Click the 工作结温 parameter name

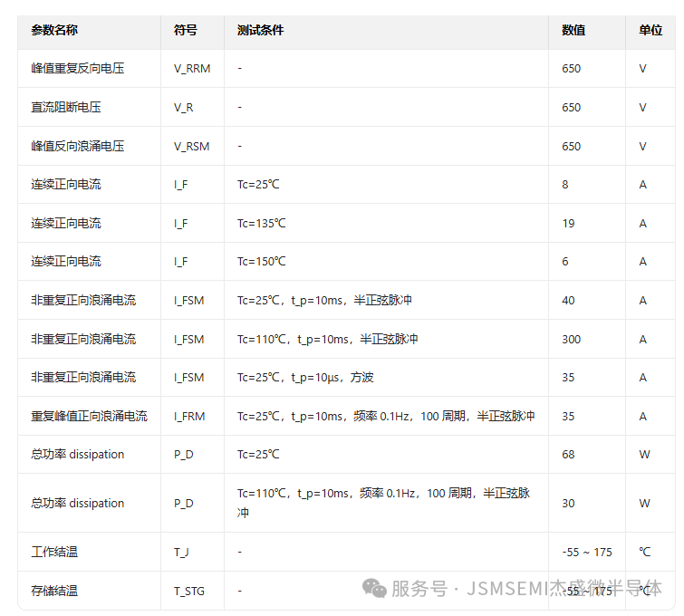click(x=54, y=552)
